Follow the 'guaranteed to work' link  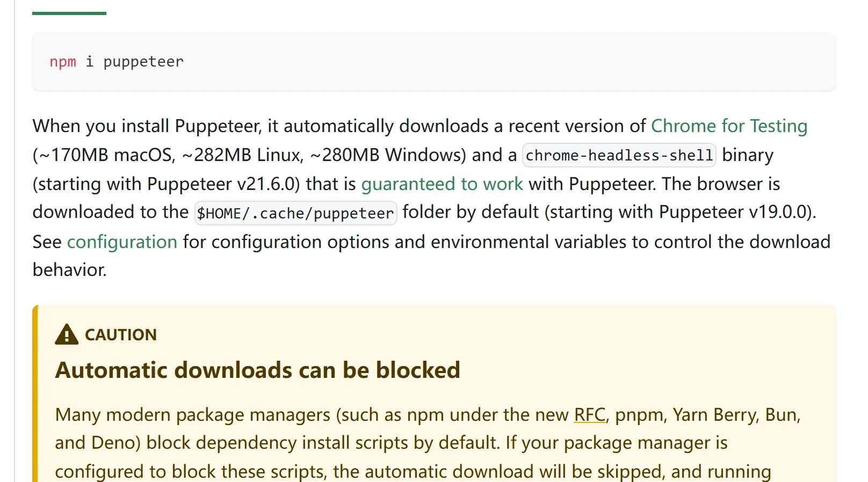click(442, 184)
